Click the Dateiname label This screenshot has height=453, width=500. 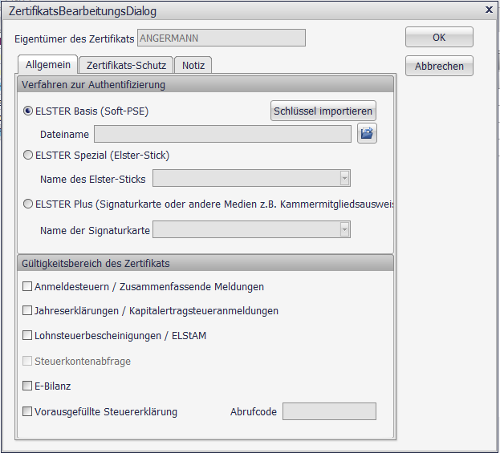65,134
